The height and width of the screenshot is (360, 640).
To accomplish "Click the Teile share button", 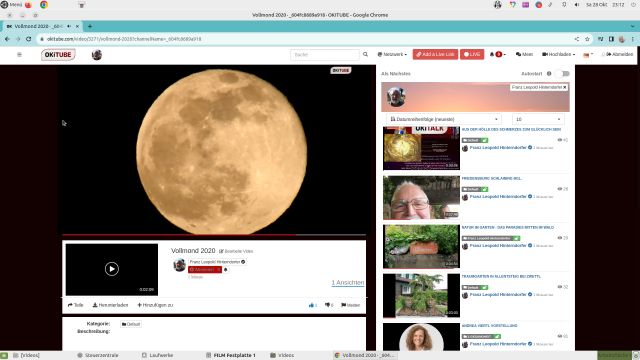I will (x=76, y=305).
